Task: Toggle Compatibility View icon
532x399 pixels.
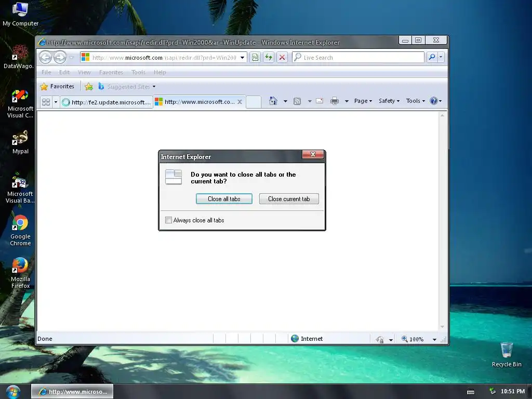Action: click(x=255, y=57)
